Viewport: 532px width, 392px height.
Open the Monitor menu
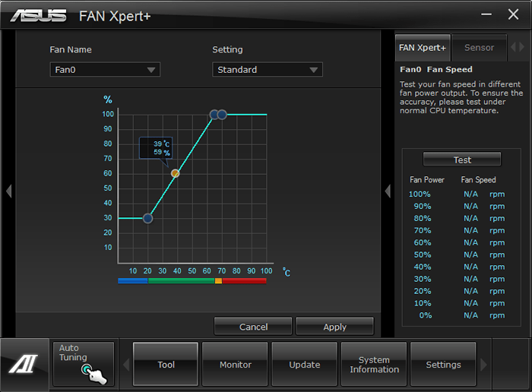235,364
